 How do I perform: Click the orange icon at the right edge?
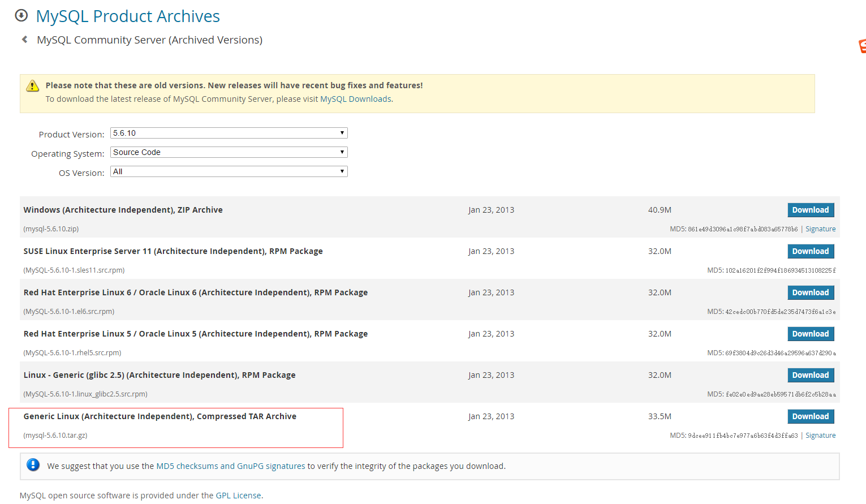862,46
